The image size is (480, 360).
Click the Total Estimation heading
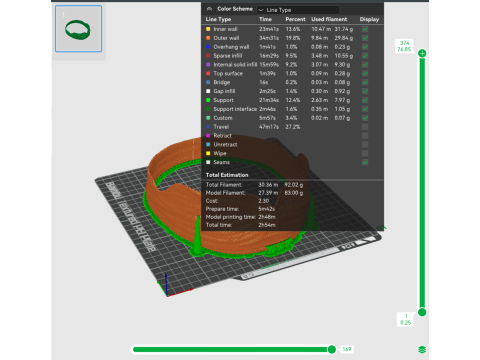[227, 175]
